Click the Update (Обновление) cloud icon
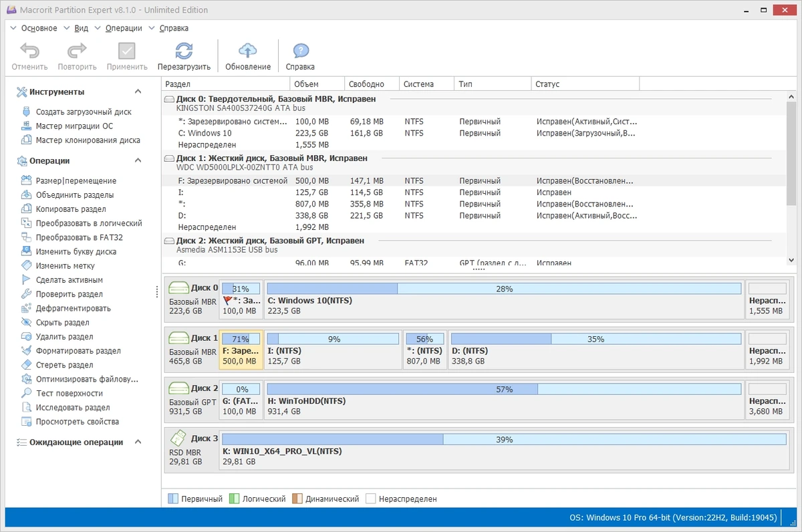 point(248,51)
